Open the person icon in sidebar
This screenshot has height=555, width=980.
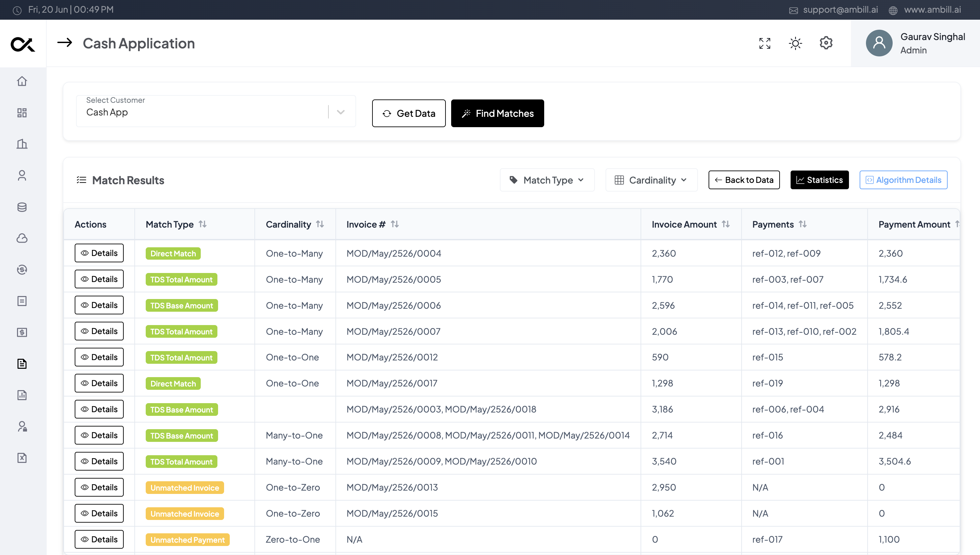(22, 175)
